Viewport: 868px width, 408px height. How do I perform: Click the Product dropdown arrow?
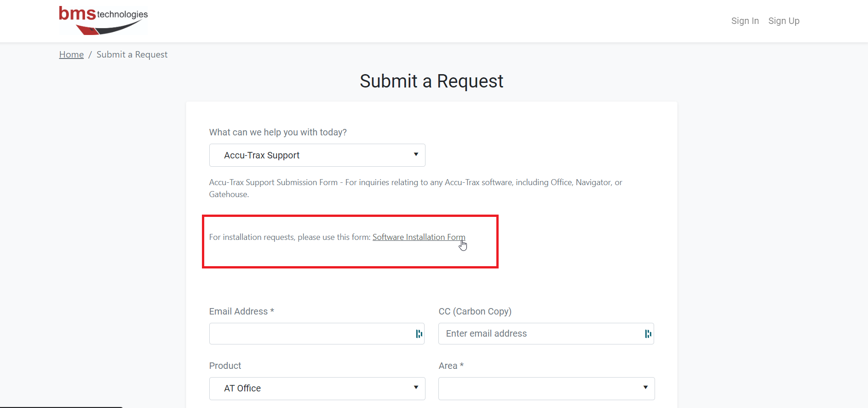(x=416, y=388)
